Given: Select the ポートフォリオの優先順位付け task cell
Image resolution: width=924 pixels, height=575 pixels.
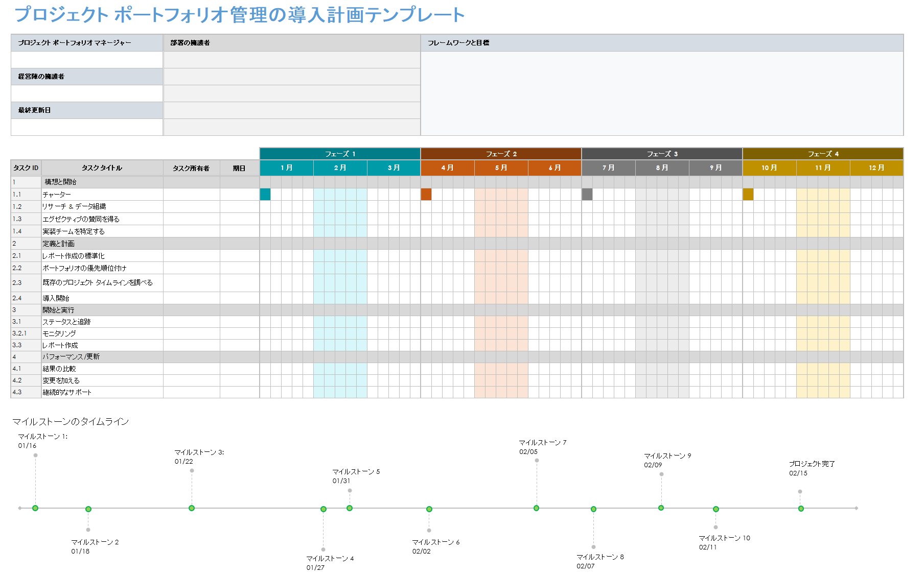Looking at the screenshot, I should coord(102,268).
